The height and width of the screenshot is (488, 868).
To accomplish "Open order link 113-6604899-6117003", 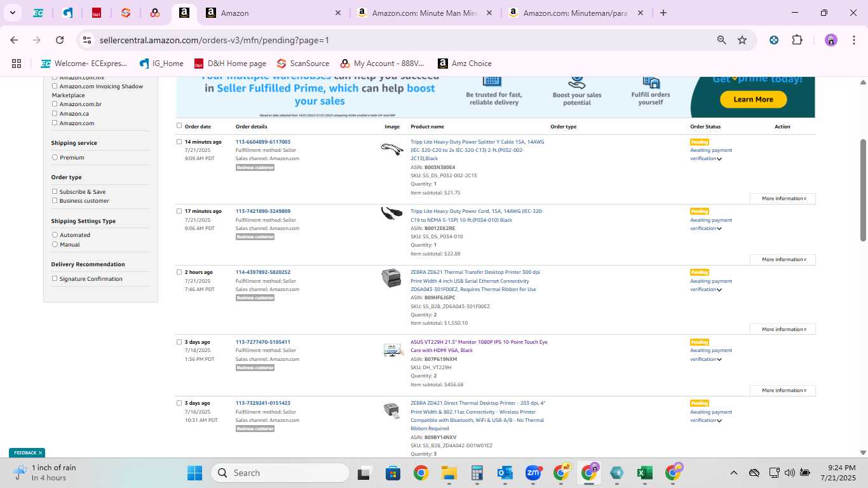I will coord(263,142).
